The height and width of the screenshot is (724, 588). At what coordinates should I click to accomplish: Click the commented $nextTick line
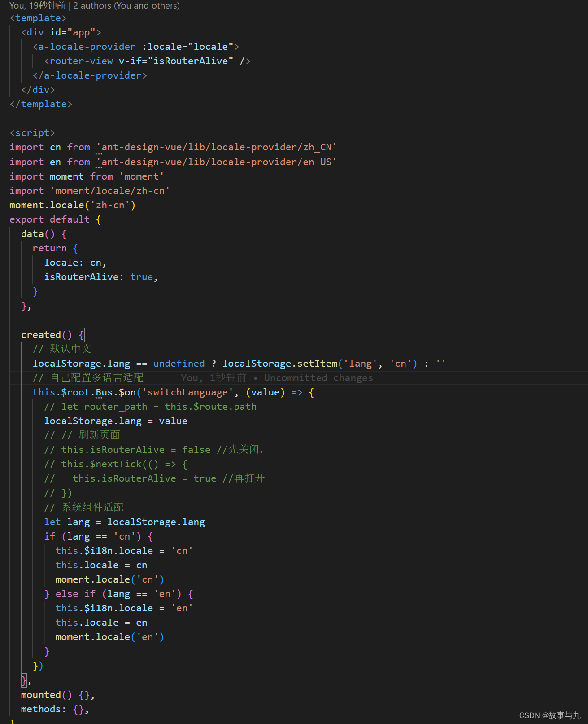coord(116,465)
